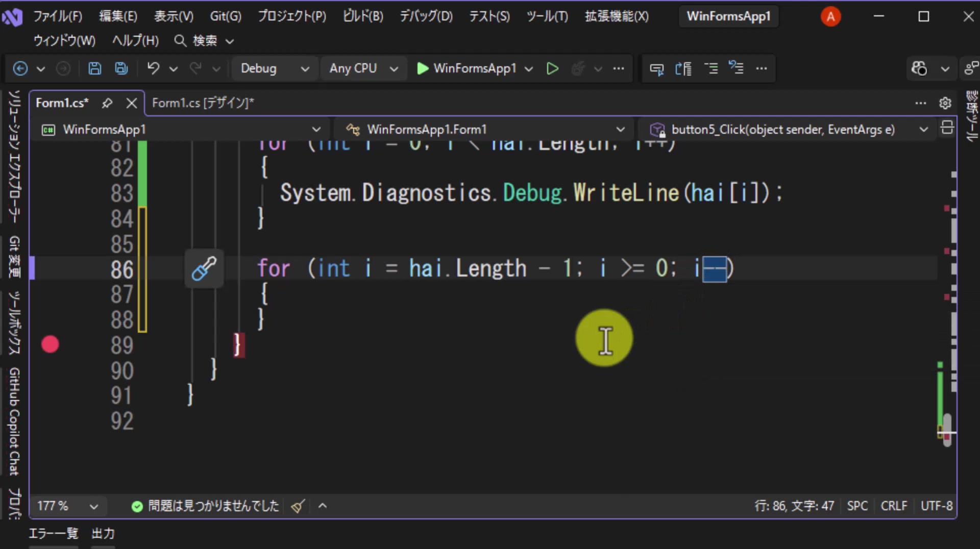Open the 編集(E) menu
Screen dimensions: 980x549
(118, 16)
